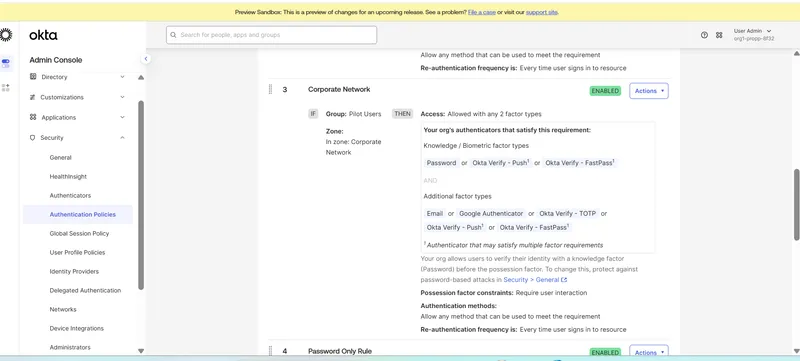Click the ENABLED badge on Corporate Network rule
Viewport: 800px width, 361px height.
tap(605, 91)
